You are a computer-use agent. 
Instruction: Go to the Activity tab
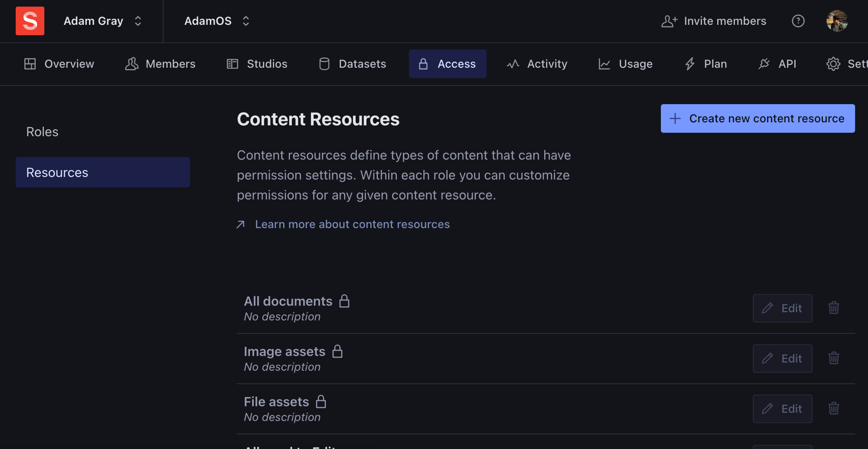point(537,64)
